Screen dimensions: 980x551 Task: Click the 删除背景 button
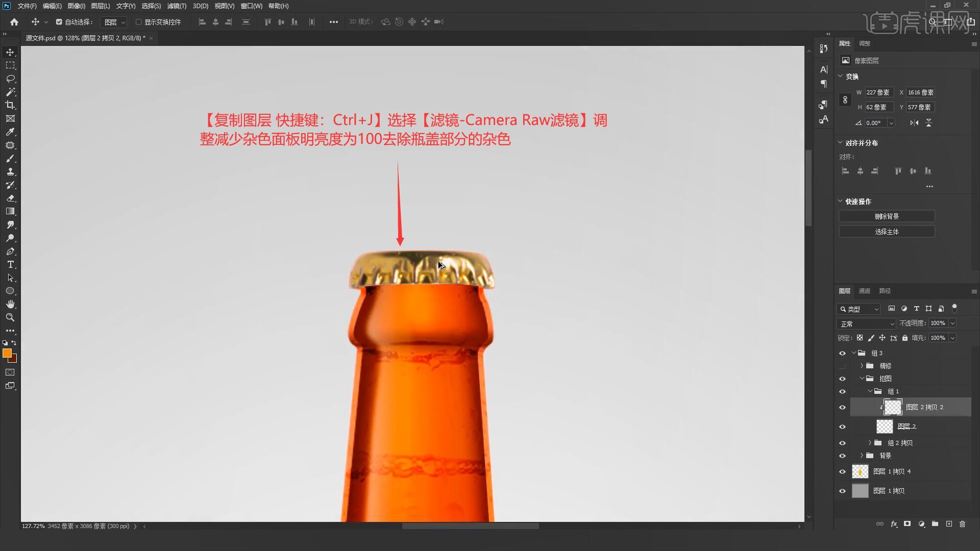click(887, 216)
